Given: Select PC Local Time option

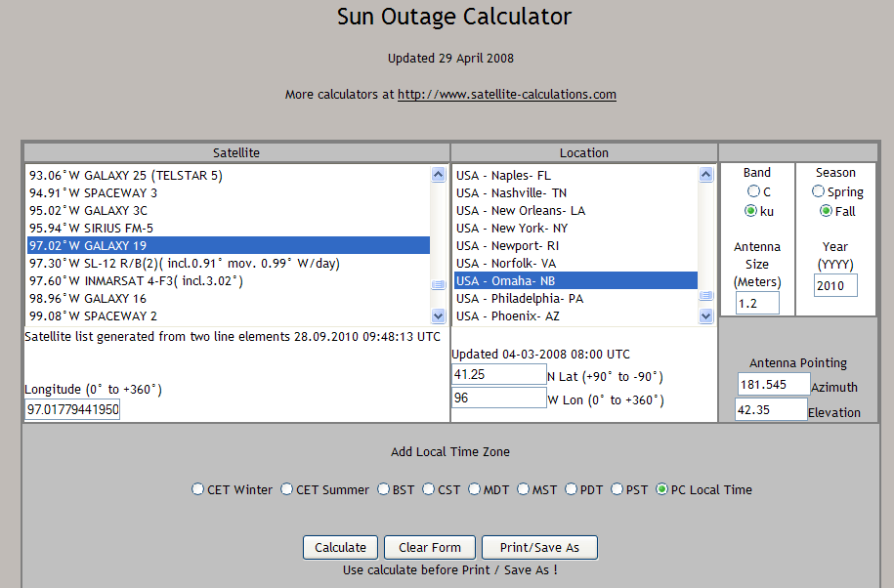Looking at the screenshot, I should pos(661,489).
